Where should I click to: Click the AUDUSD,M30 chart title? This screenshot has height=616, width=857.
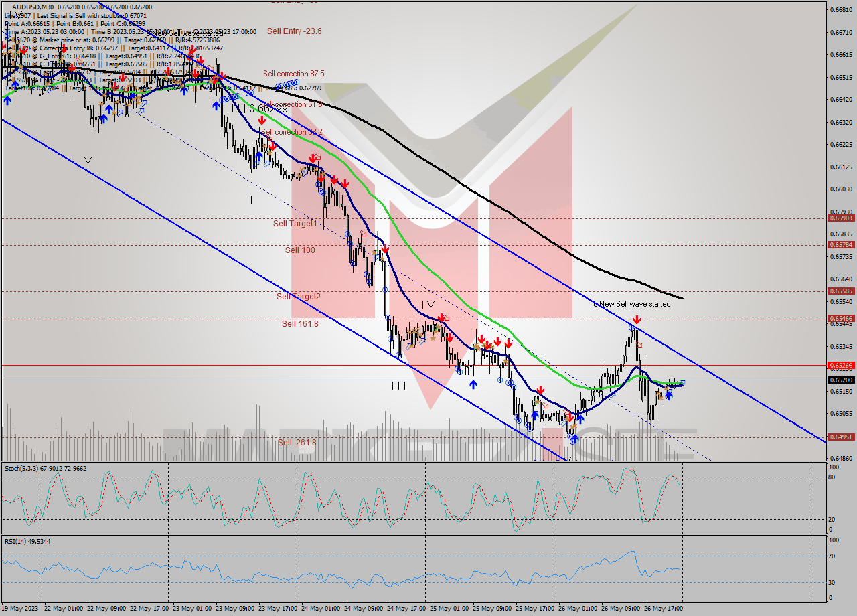(32, 7)
